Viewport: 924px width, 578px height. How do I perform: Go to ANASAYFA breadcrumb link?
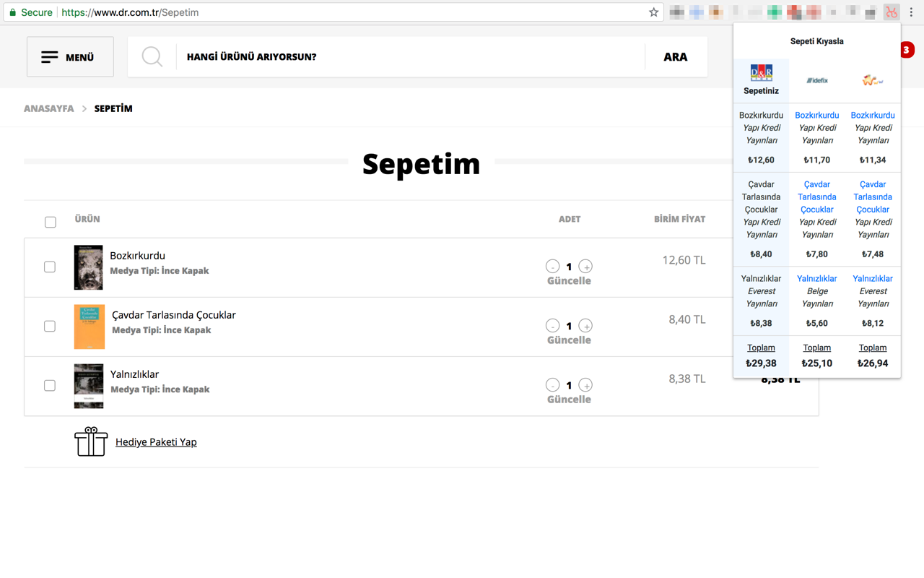49,108
